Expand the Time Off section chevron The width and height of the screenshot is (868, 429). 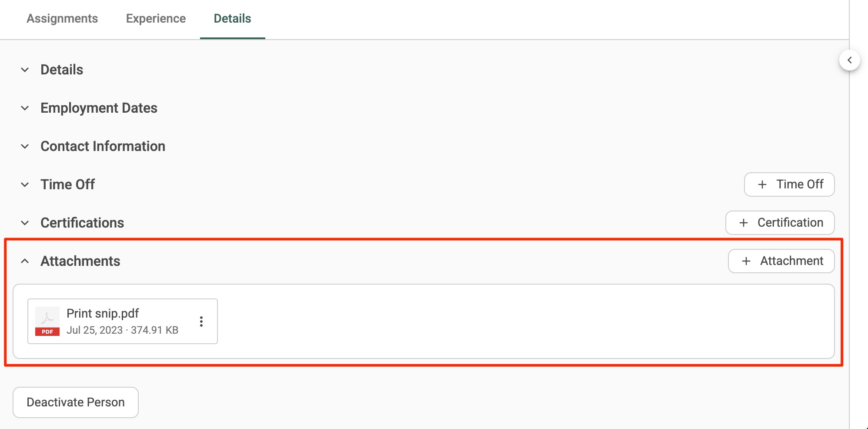25,184
